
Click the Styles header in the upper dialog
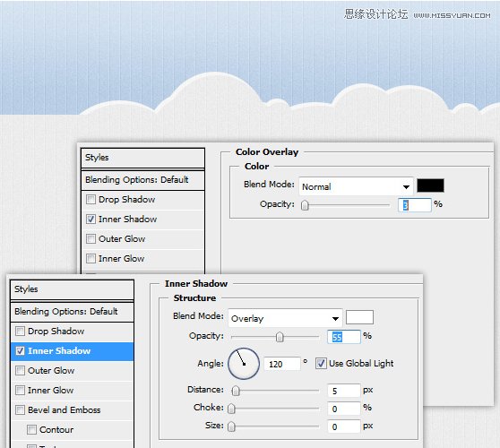tap(142, 158)
